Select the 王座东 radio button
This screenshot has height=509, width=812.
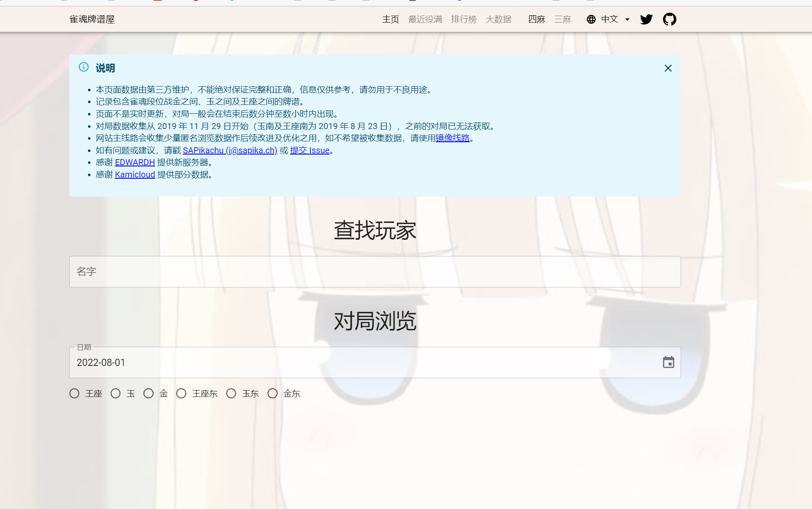coord(181,394)
